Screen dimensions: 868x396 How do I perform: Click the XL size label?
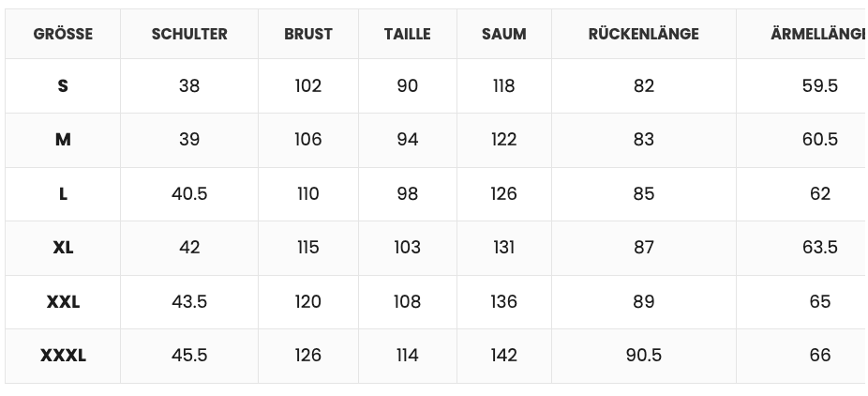tap(63, 248)
